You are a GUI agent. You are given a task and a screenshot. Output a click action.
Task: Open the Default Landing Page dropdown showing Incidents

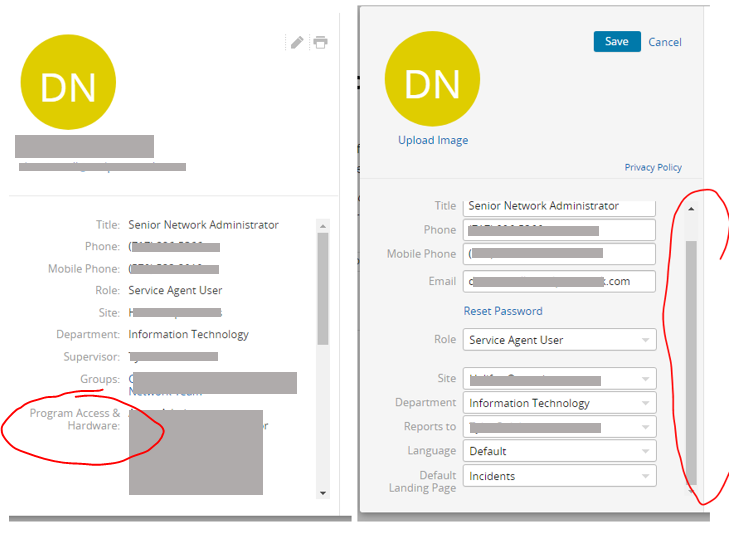(559, 476)
